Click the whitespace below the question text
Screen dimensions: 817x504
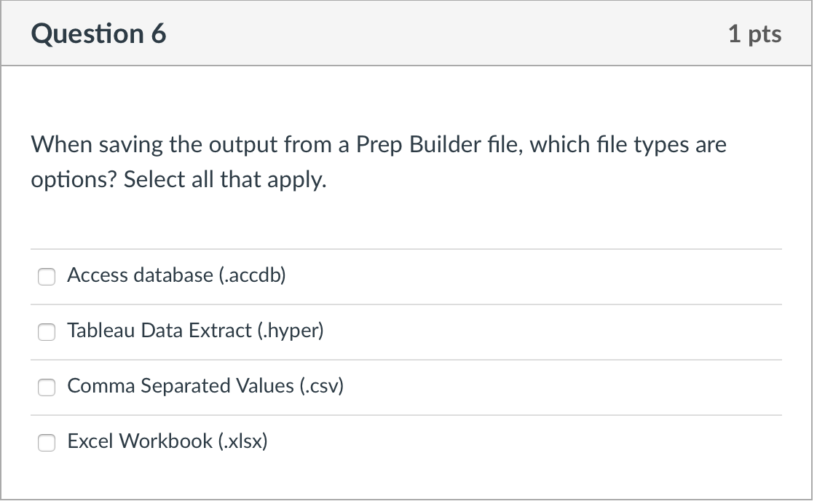point(408,218)
